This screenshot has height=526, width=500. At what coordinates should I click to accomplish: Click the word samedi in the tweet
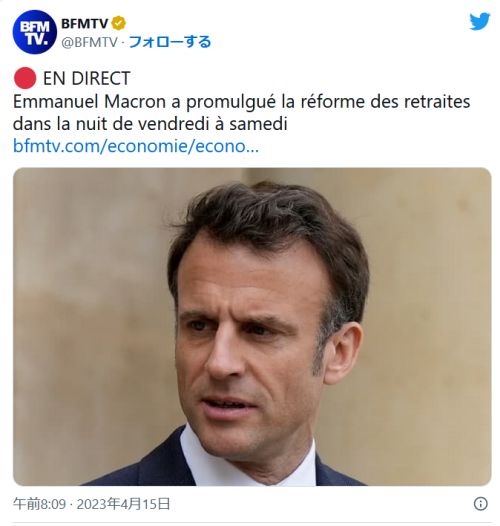click(x=258, y=124)
